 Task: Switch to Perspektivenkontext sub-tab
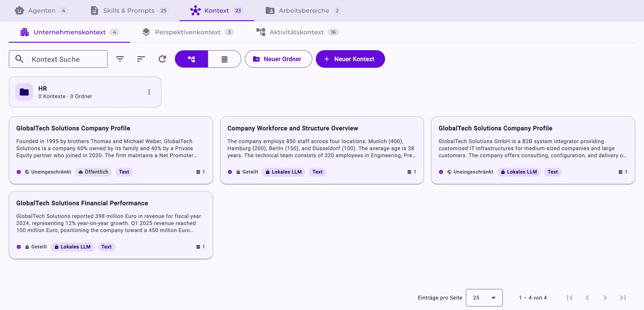coord(188,32)
